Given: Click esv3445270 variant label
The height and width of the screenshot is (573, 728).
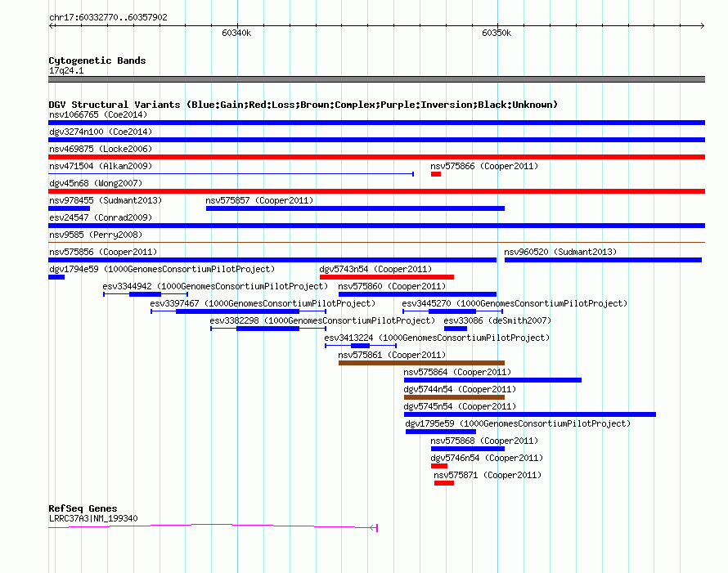Looking at the screenshot, I should point(515,303).
